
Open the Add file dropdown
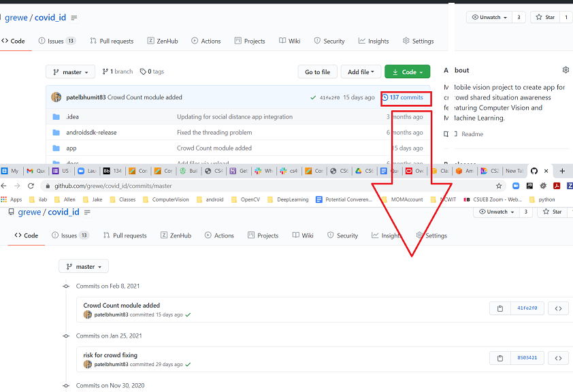361,71
